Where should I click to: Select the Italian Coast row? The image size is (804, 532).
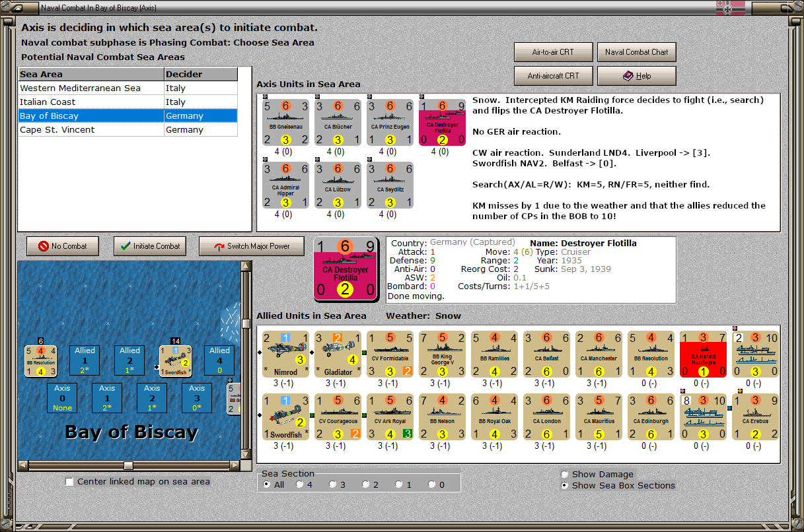tap(128, 102)
